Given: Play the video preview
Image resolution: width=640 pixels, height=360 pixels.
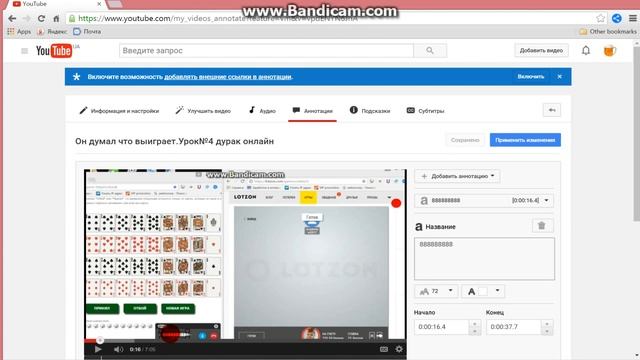Looking at the screenshot, I should 98,349.
